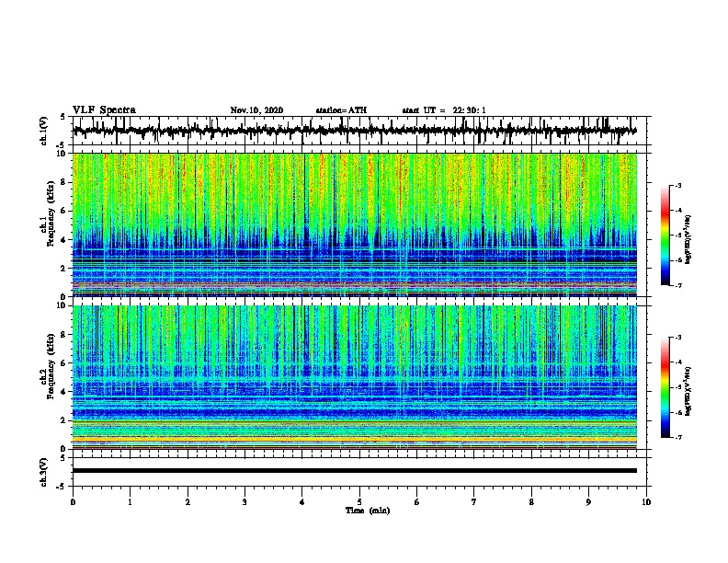This screenshot has width=728, height=563.
Task: Click the ch.1 voltage waveform trace panel
Action: coord(361,131)
